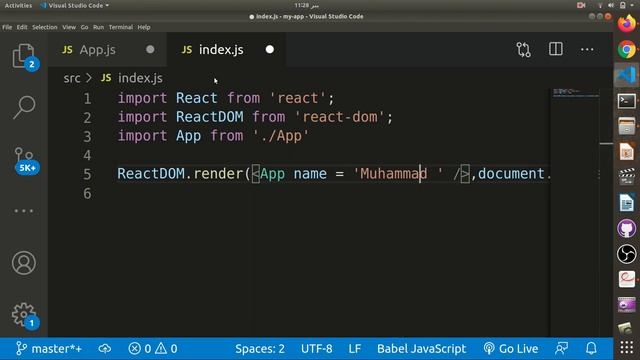This screenshot has width=640, height=360.
Task: Change indentation via Spaces: 2
Action: (x=260, y=349)
